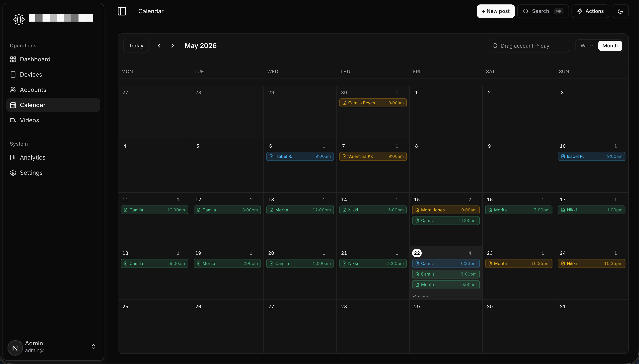Open Camila 10:00am post on May 11

point(154,210)
